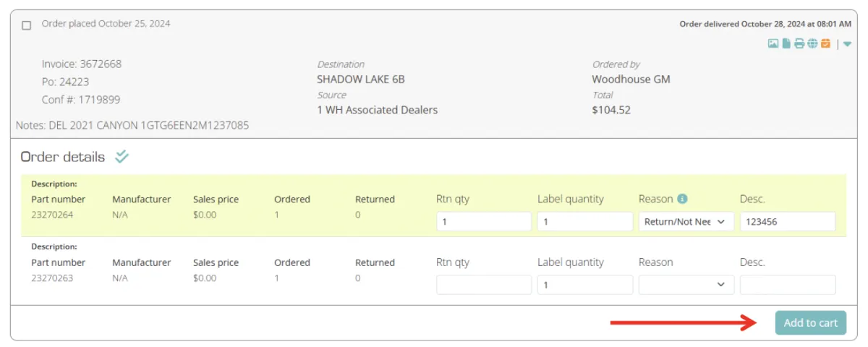Select part number 23270264 text
Image resolution: width=868 pixels, height=347 pixels.
(x=52, y=215)
